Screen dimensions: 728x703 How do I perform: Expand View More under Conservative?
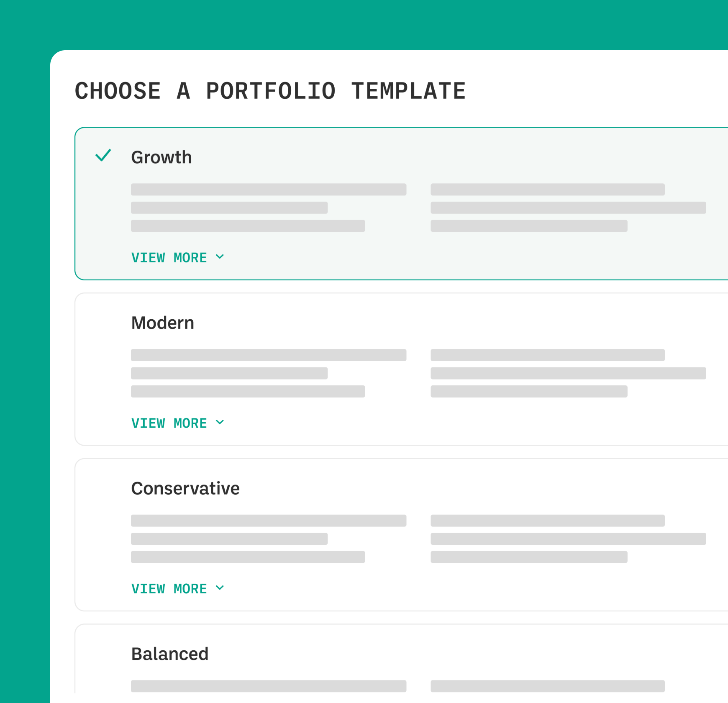pyautogui.click(x=169, y=589)
